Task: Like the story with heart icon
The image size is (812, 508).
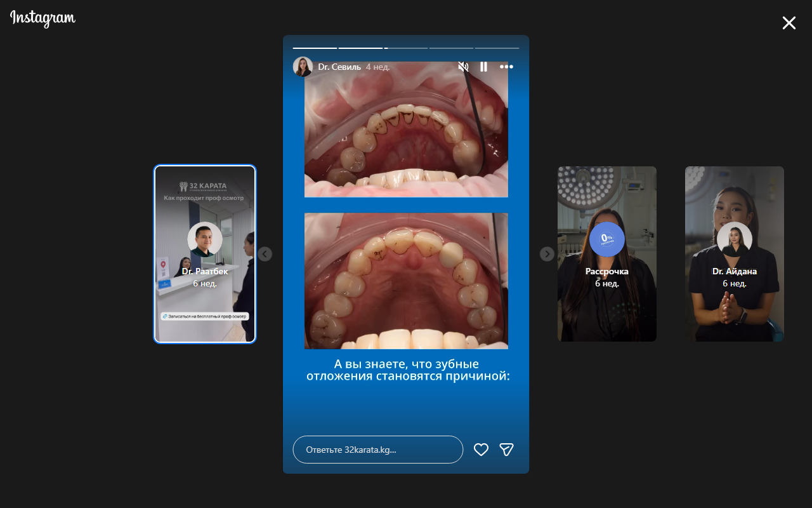Action: point(481,450)
